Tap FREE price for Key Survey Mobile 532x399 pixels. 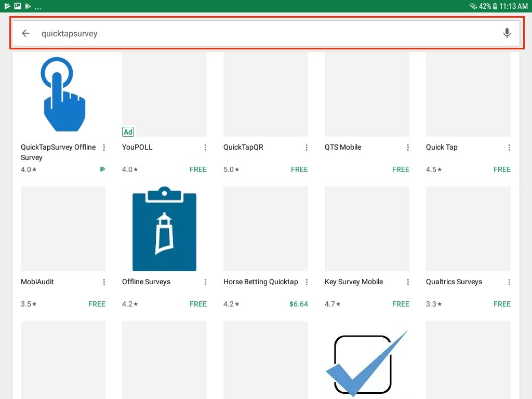[x=401, y=304]
